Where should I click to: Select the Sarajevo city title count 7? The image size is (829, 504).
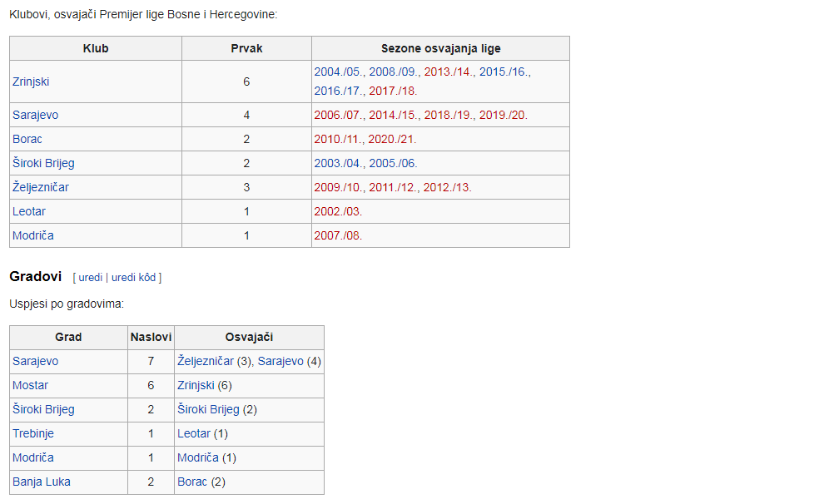pyautogui.click(x=151, y=361)
